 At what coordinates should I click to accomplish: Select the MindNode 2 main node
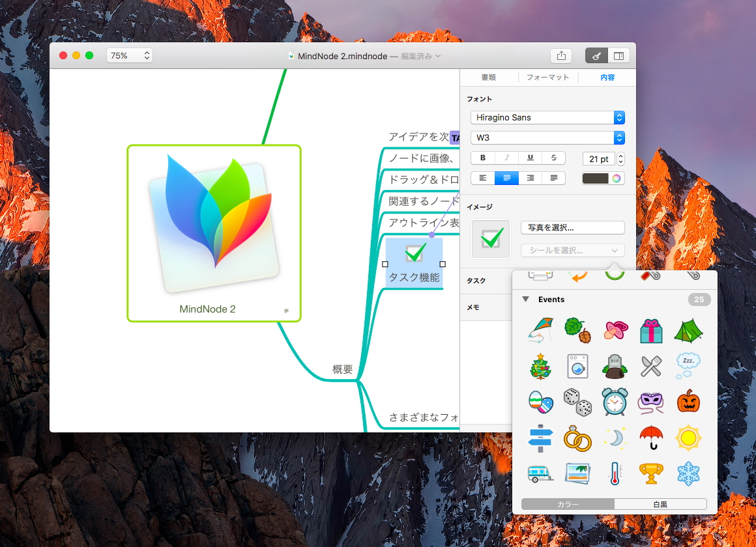point(214,233)
